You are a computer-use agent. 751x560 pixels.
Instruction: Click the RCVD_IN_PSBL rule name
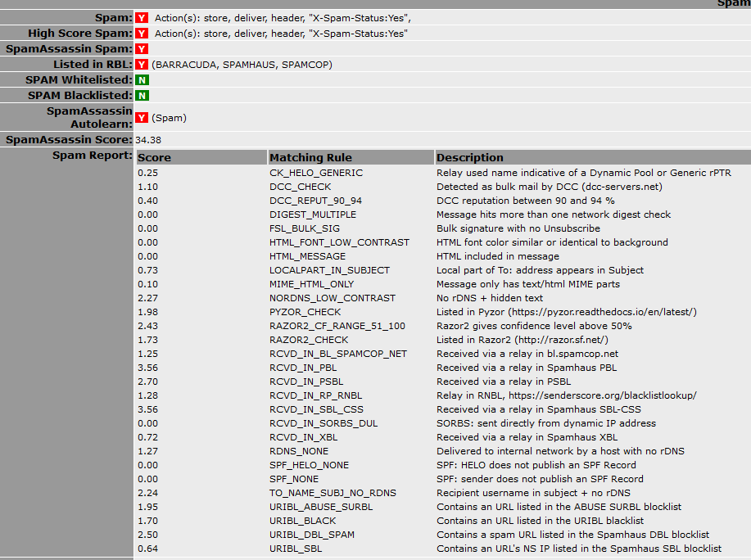306,382
